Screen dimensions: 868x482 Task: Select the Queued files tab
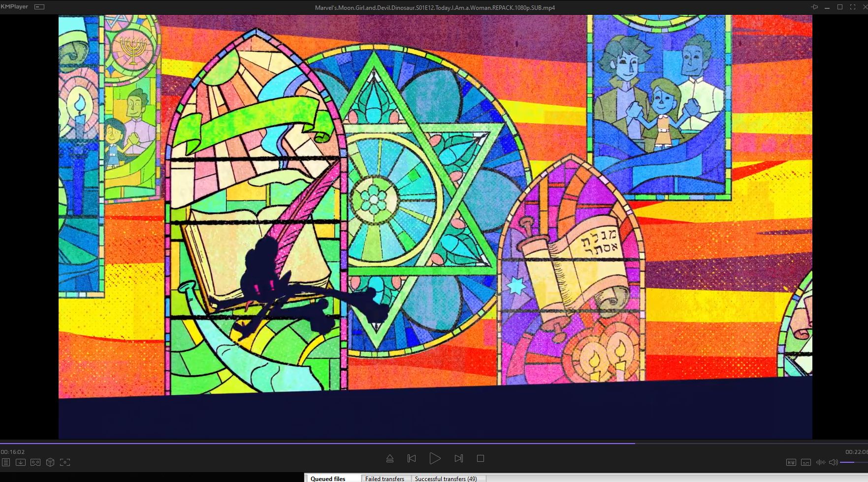[328, 479]
